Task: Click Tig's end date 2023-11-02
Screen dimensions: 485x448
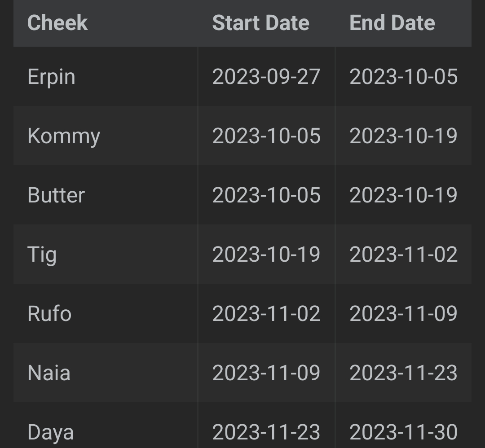Action: 403,255
